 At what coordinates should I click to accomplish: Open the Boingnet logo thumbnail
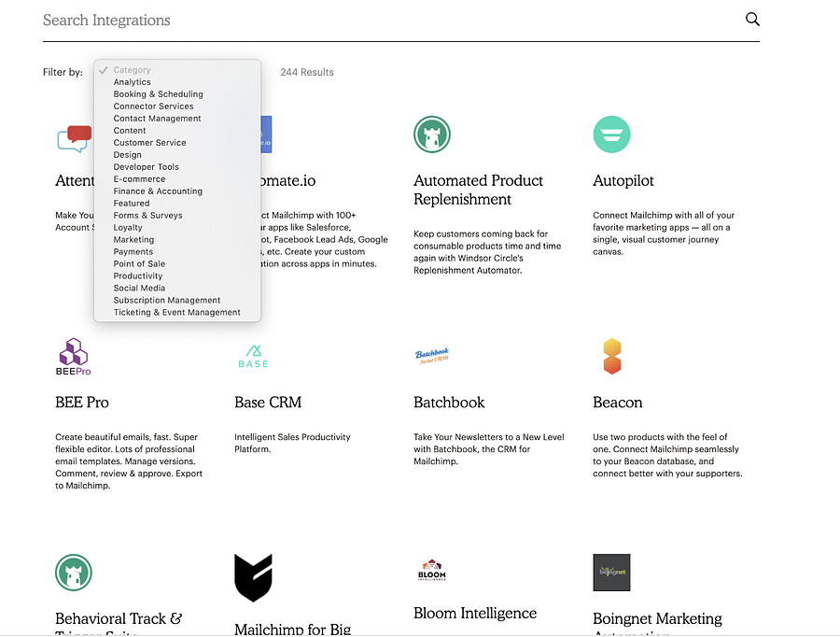[x=611, y=573]
